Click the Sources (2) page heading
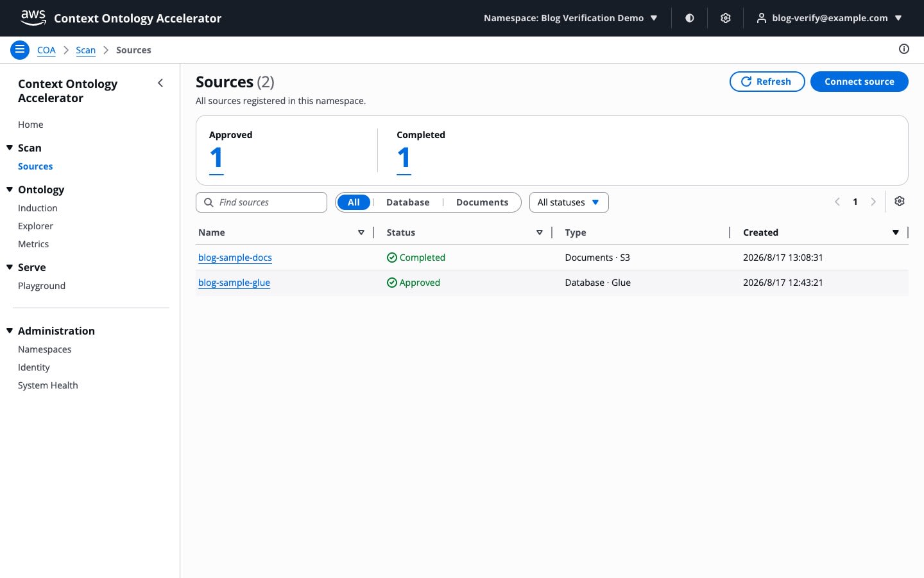924x578 pixels. [235, 82]
